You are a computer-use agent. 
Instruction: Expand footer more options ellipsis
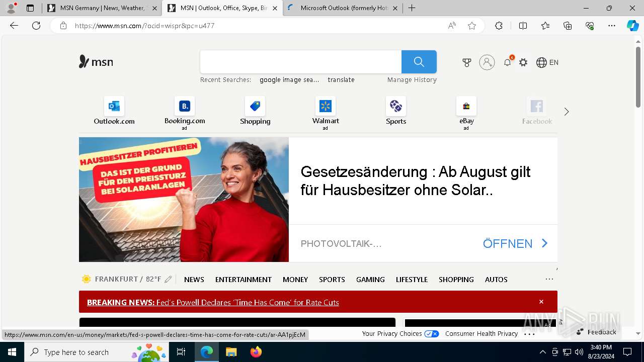[x=529, y=333]
